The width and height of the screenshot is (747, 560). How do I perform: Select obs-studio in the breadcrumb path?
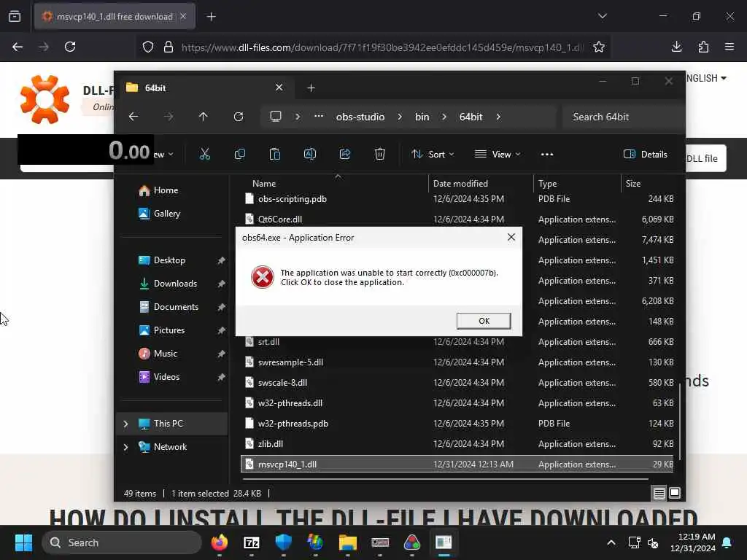point(360,117)
